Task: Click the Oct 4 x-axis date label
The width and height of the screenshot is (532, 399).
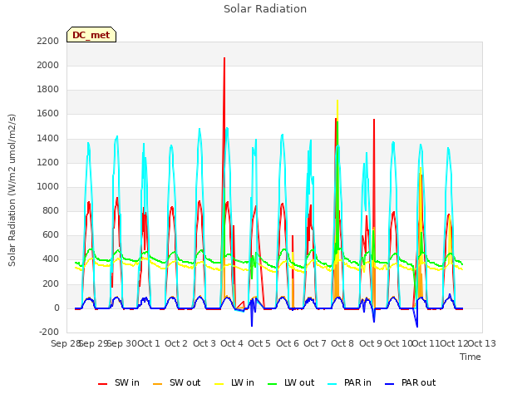Action: 232,343
